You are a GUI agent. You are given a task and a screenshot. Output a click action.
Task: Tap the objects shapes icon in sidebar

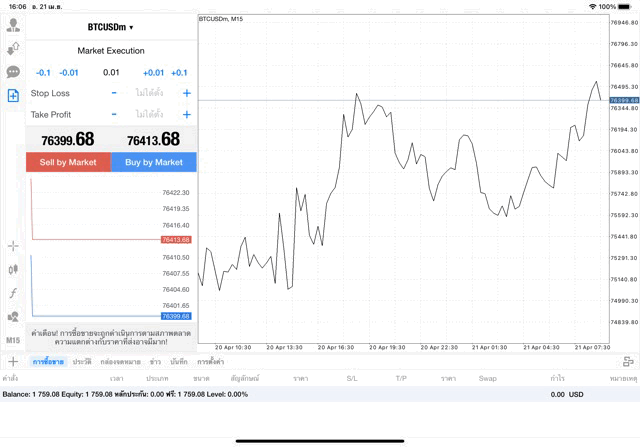click(x=13, y=317)
